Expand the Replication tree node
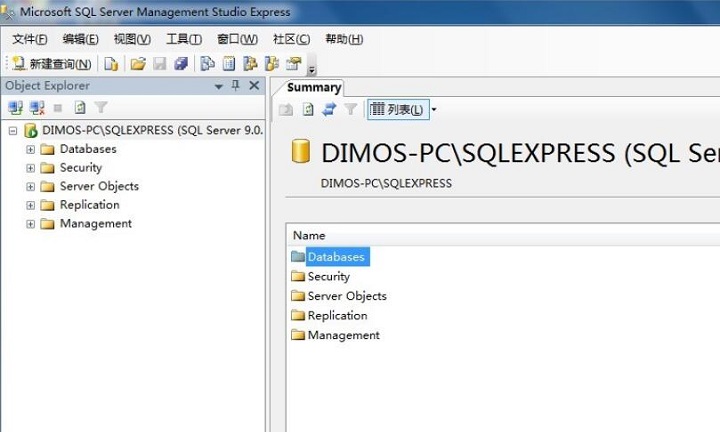This screenshot has height=432, width=720. tap(30, 205)
